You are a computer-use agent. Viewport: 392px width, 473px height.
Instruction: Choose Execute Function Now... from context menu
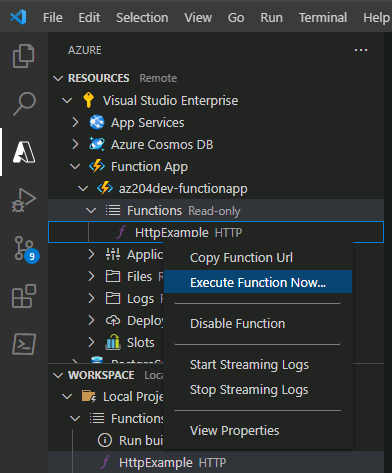coord(258,282)
